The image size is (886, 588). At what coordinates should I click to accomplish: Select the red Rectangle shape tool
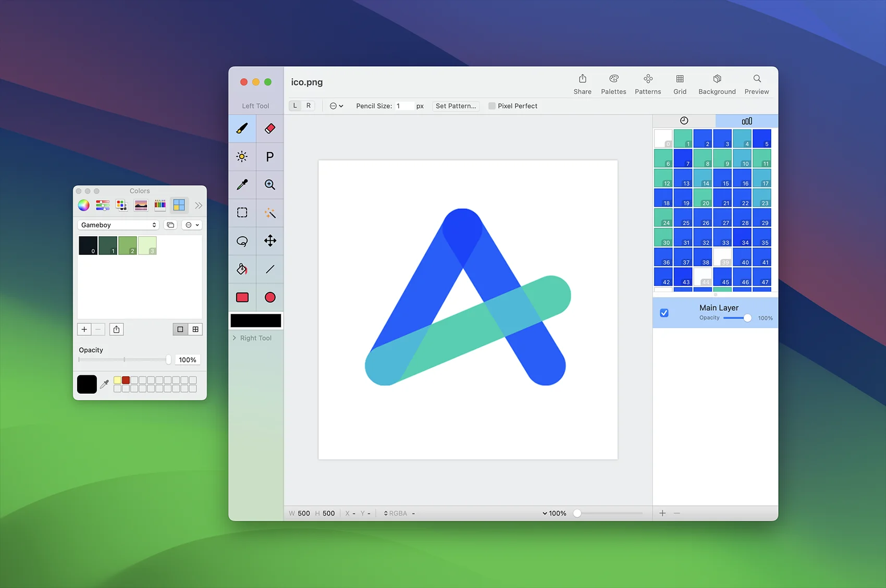242,297
